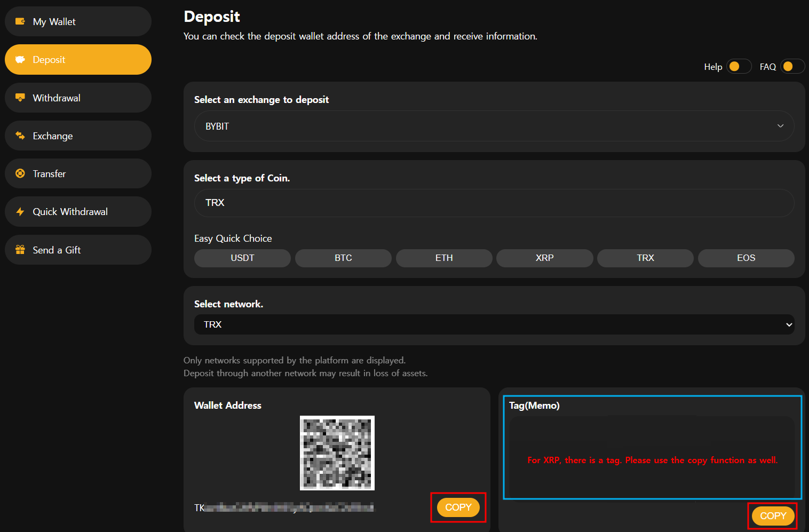Click the Exchange arrows icon

[20, 136]
